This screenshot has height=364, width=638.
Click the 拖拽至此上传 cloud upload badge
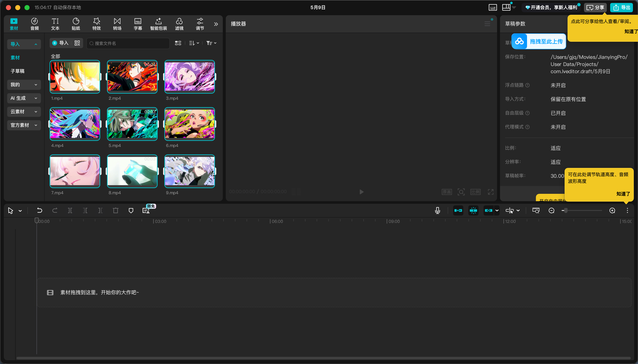coord(539,41)
